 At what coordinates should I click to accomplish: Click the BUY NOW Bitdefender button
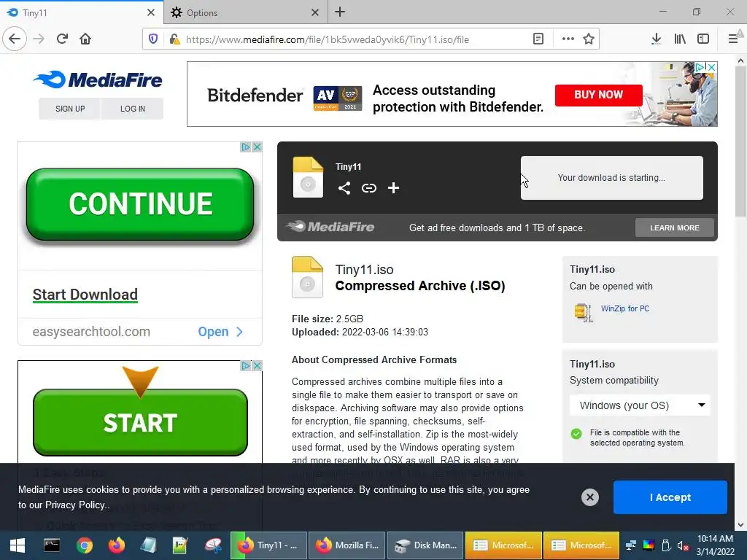598,95
